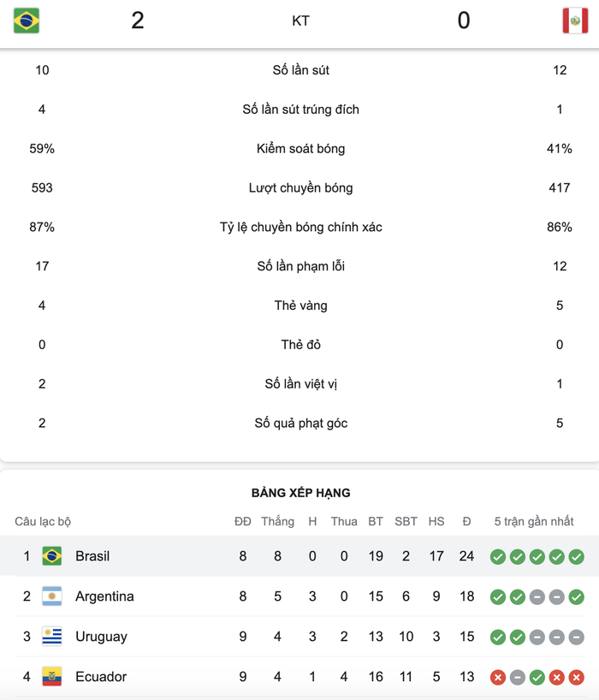Select Ecuador in the standings table
This screenshot has width=599, height=700.
click(x=299, y=677)
